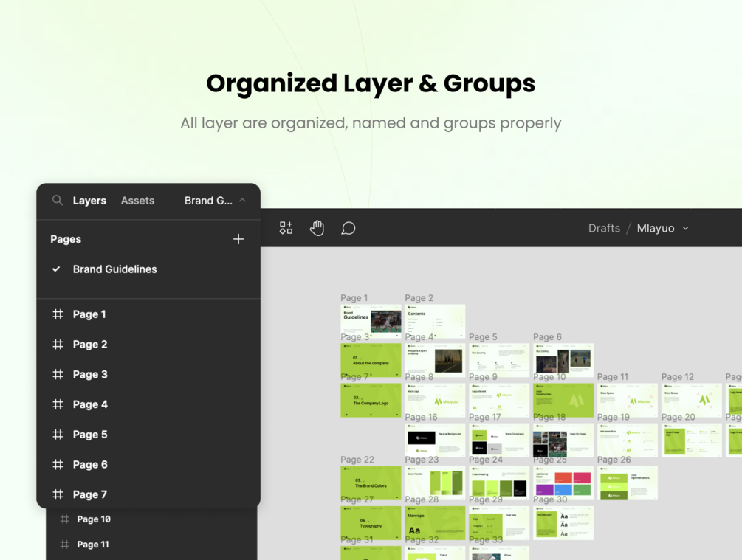
Task: Select Page 2 Contents thumbnail
Action: (435, 321)
